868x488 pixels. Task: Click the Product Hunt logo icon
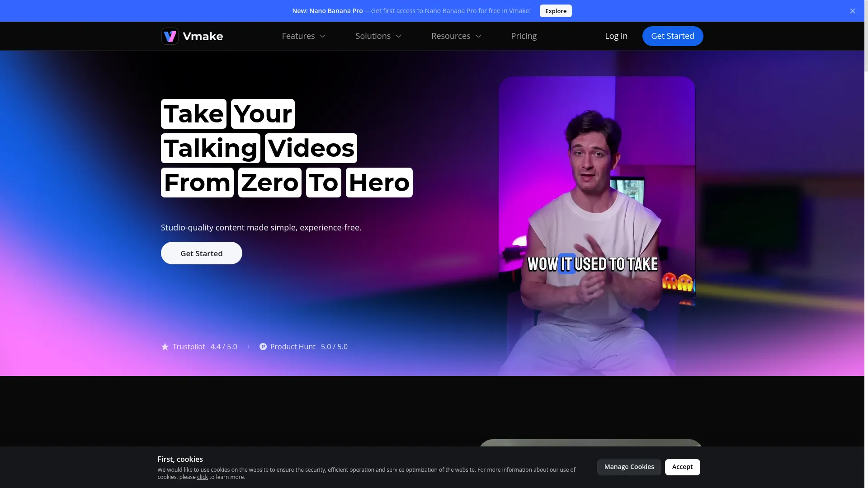tap(263, 347)
